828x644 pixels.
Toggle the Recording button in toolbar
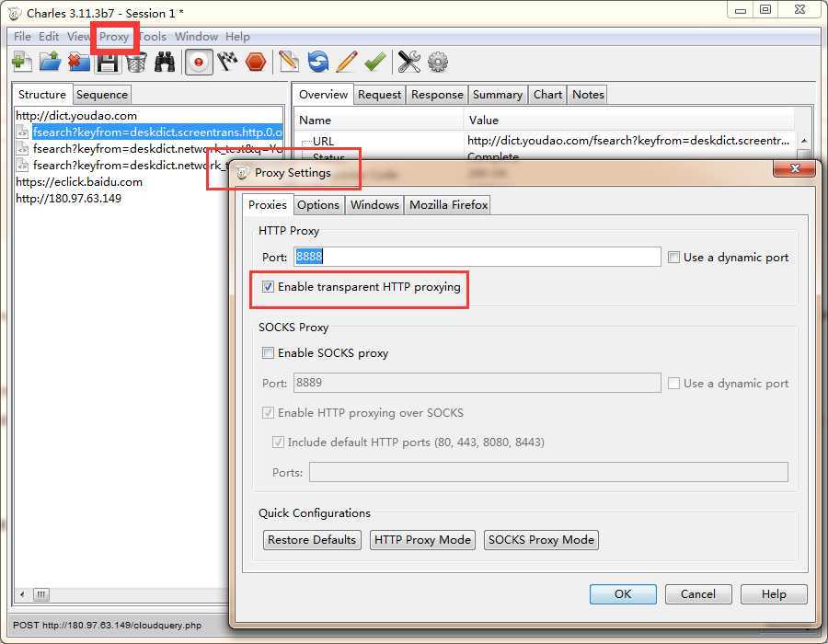pyautogui.click(x=199, y=63)
